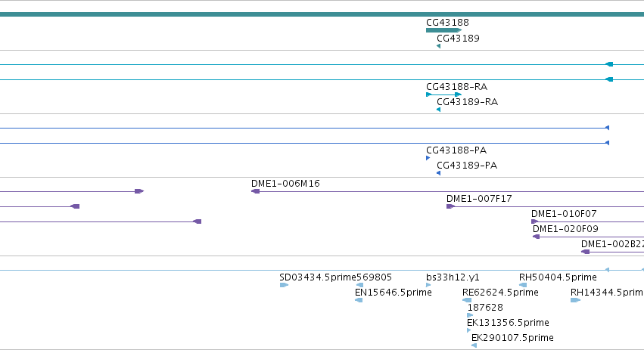Image resolution: width=644 pixels, height=350 pixels.
Task: Select CG43188-RA transcript glyph
Action: click(x=444, y=94)
